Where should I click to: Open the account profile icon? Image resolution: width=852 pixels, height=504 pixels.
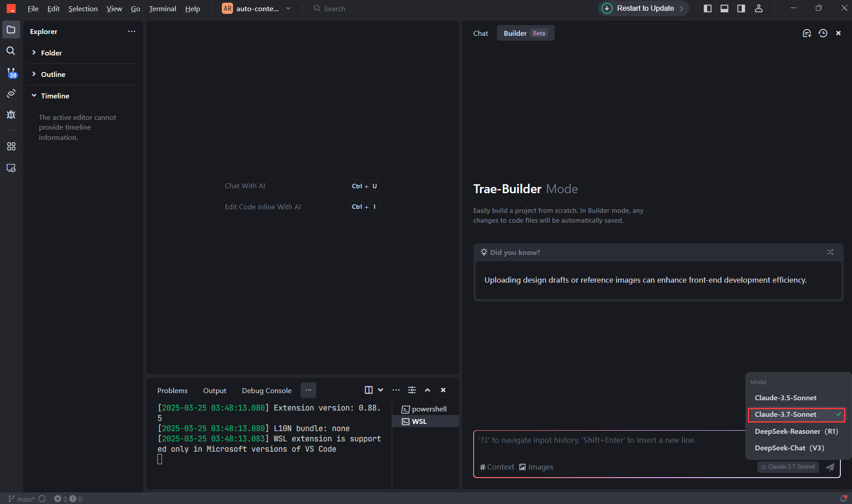pos(759,8)
